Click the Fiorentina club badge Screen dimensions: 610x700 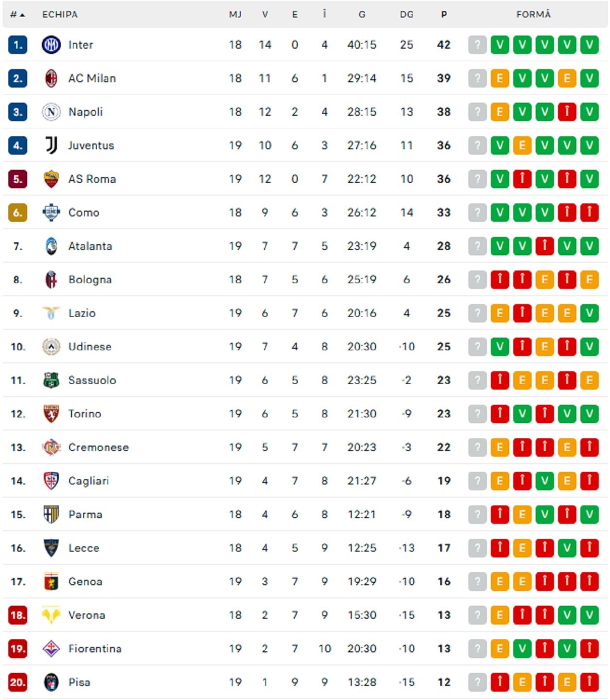51,648
